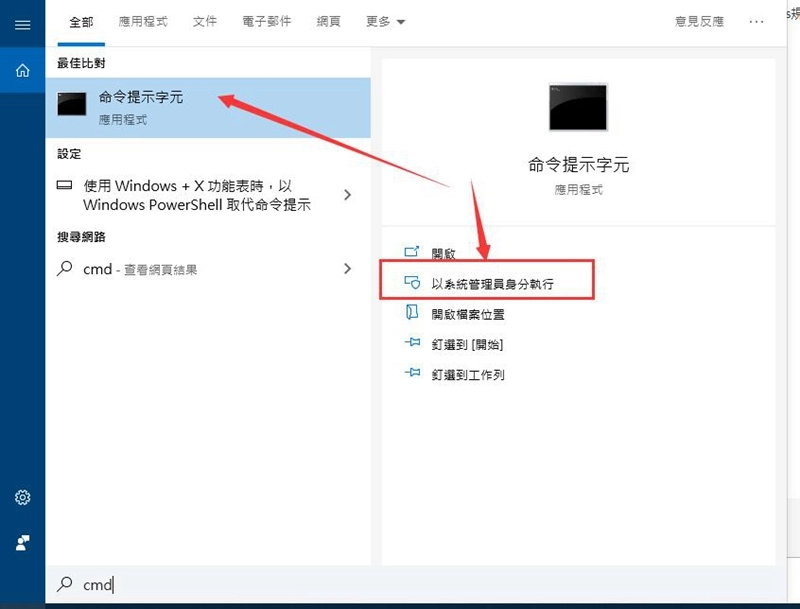Switch to the 文件 tab
This screenshot has height=609, width=800.
205,21
